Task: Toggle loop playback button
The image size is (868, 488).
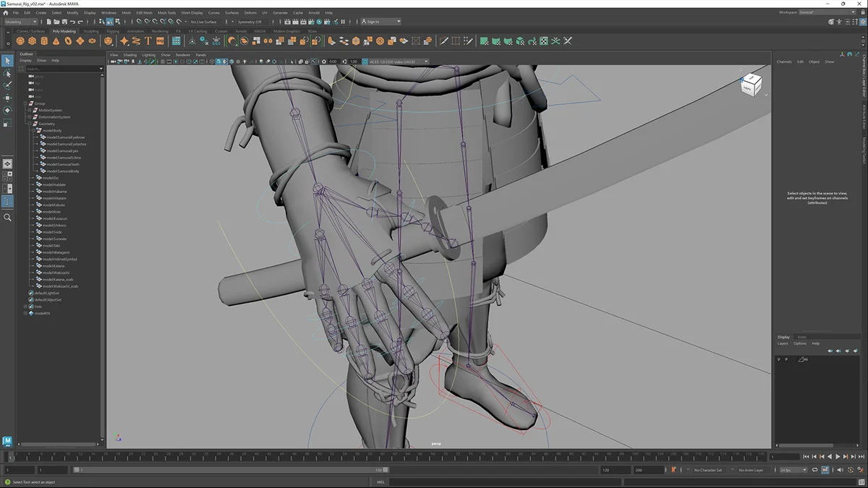Action: [x=815, y=470]
